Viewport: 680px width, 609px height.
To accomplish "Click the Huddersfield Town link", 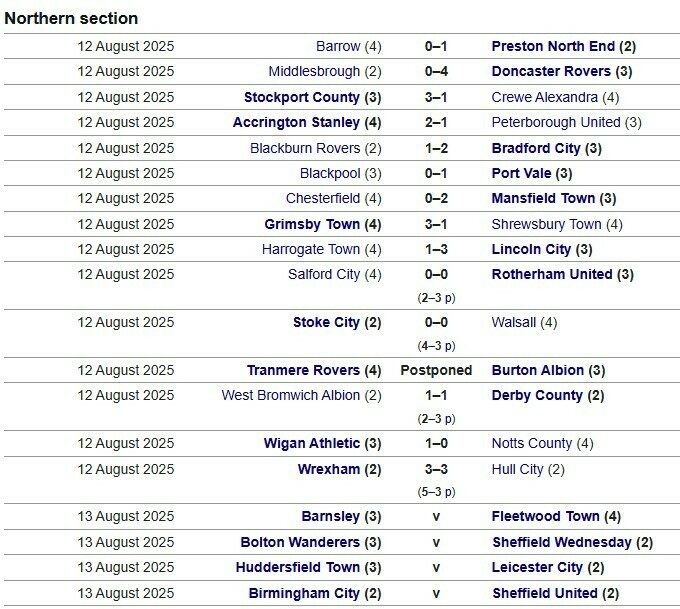I will pyautogui.click(x=299, y=567).
